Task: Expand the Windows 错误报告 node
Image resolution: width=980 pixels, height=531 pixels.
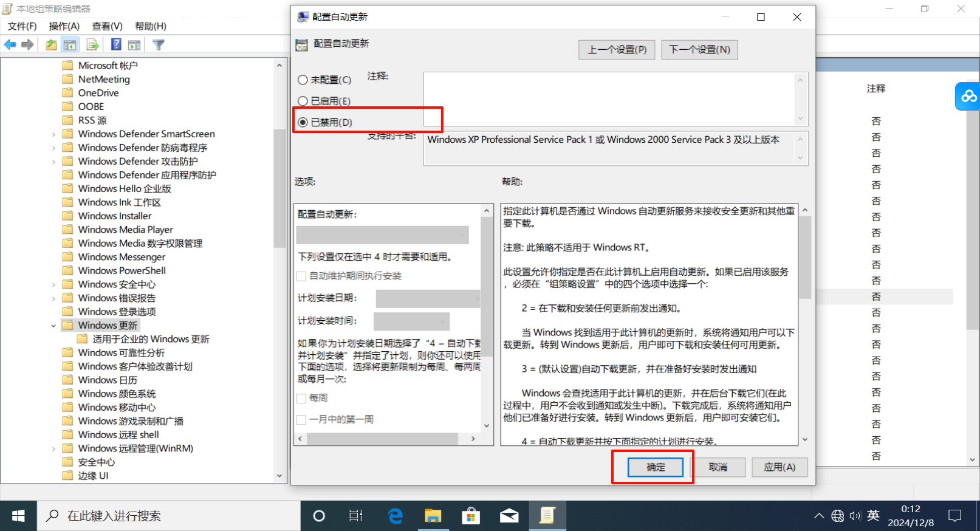Action: point(53,298)
